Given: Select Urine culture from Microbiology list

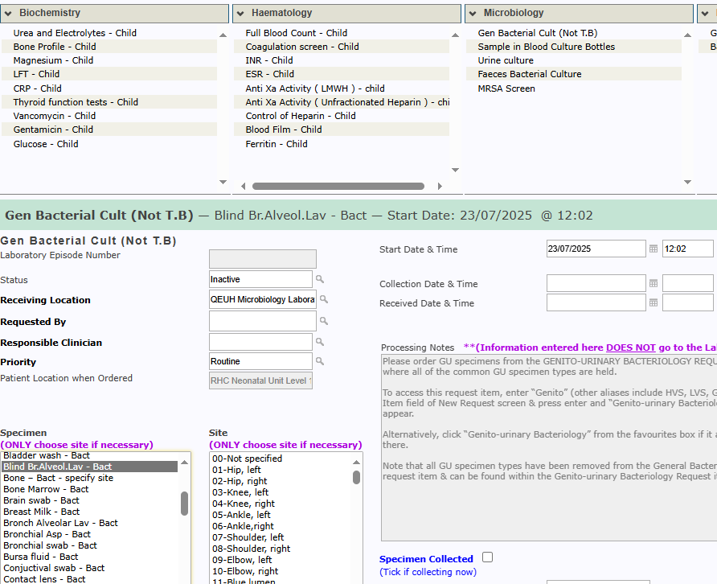Looking at the screenshot, I should click(505, 61).
